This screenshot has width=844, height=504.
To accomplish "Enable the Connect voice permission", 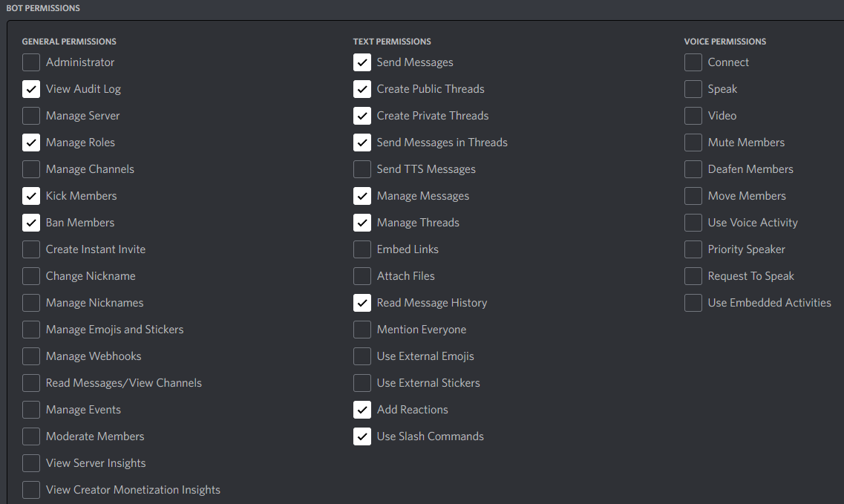I will tap(693, 62).
